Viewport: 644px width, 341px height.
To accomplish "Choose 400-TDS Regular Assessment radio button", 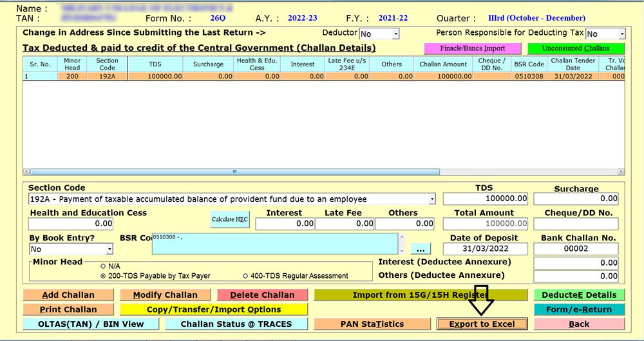I will click(245, 276).
